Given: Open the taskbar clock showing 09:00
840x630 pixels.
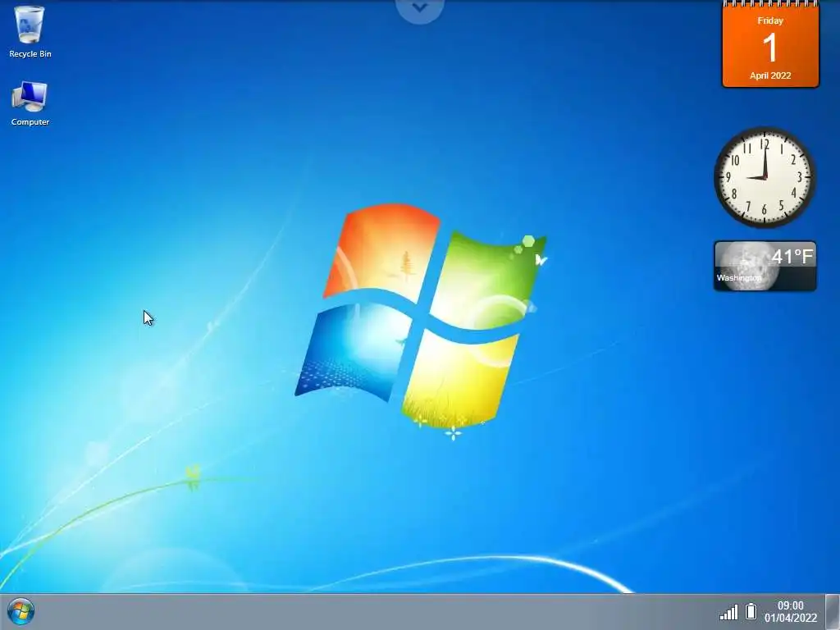Looking at the screenshot, I should 791,605.
